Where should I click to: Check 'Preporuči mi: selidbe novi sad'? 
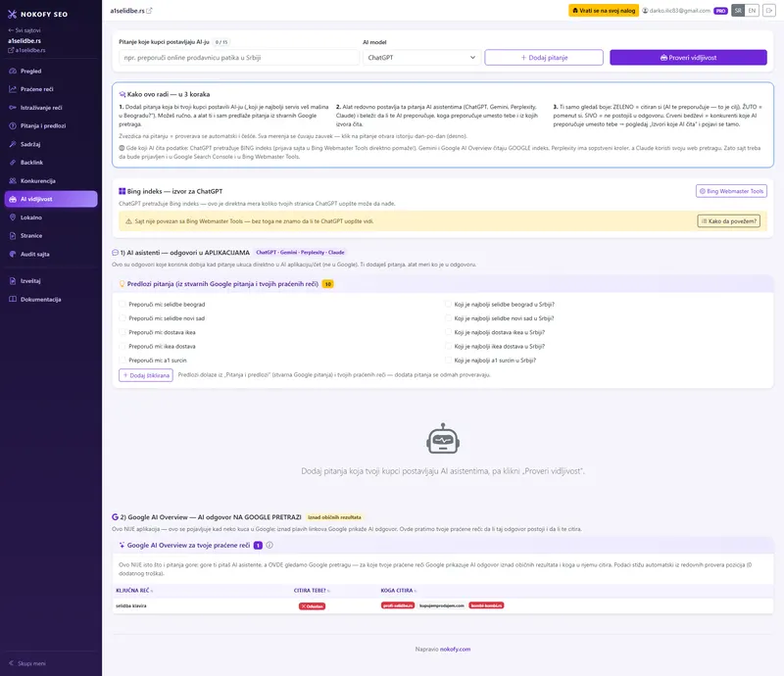tap(122, 318)
